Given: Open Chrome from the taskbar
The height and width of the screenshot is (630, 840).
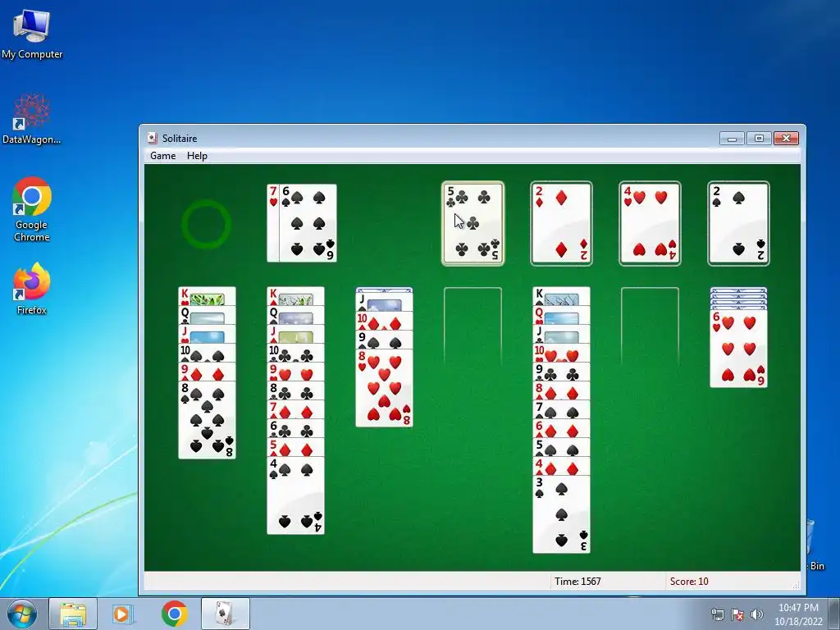Looking at the screenshot, I should pos(174,614).
